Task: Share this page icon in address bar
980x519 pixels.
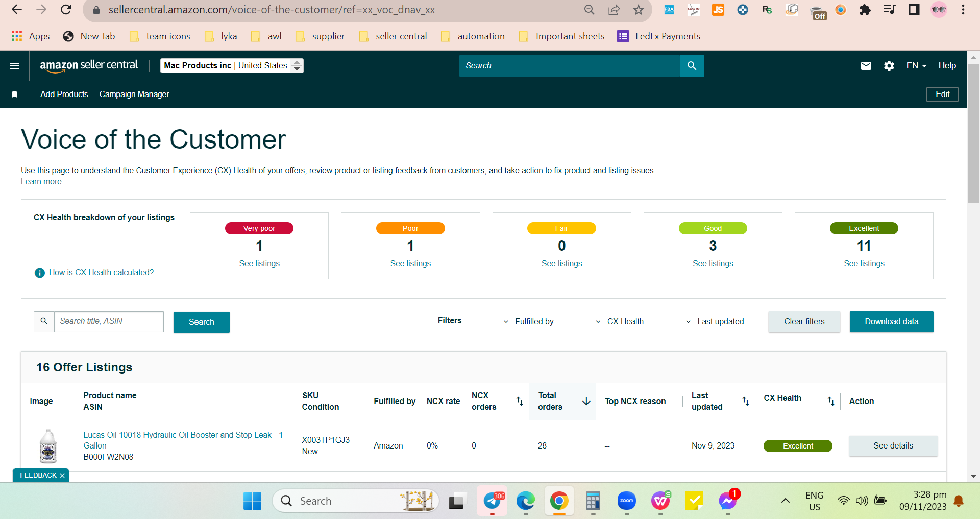Action: point(614,10)
